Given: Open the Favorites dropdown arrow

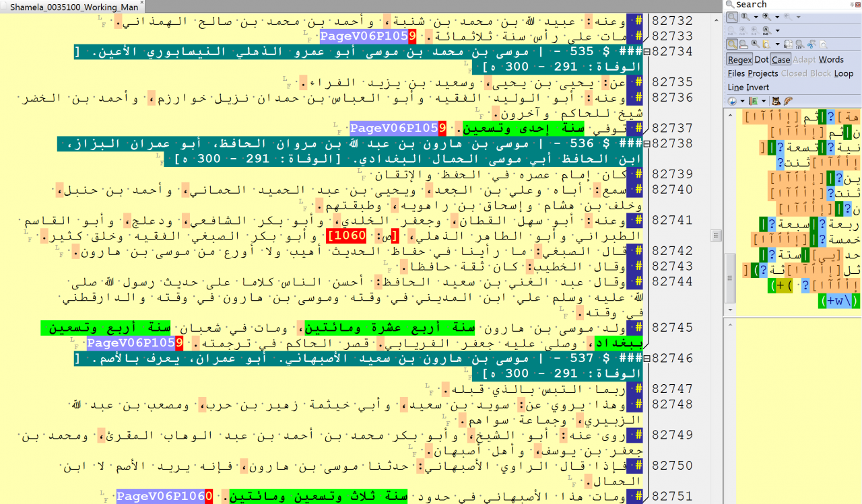Looking at the screenshot, I should [764, 101].
